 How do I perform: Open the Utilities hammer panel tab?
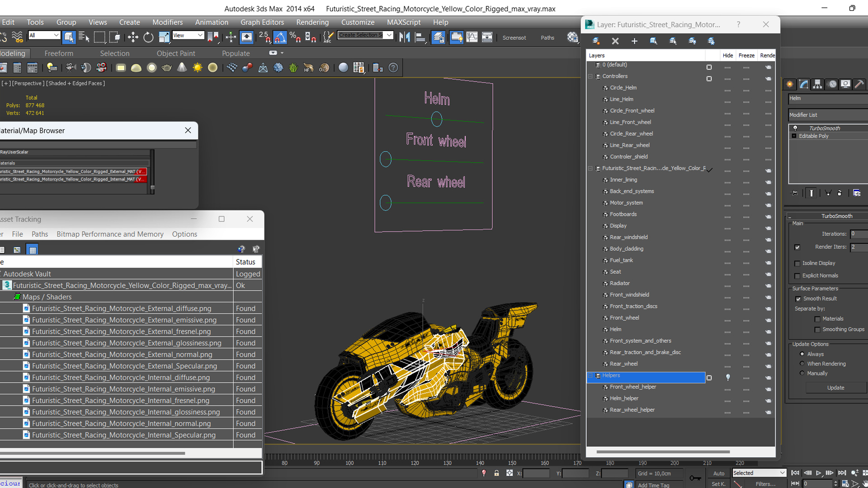tap(859, 84)
